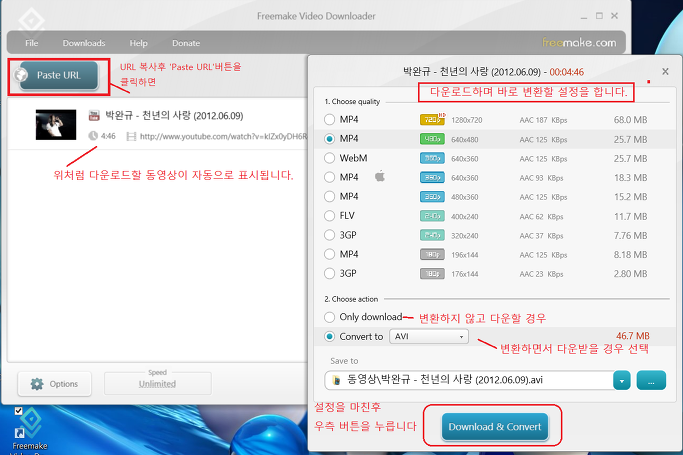The image size is (683, 455).
Task: Click the Unlimited speed link
Action: point(157,384)
